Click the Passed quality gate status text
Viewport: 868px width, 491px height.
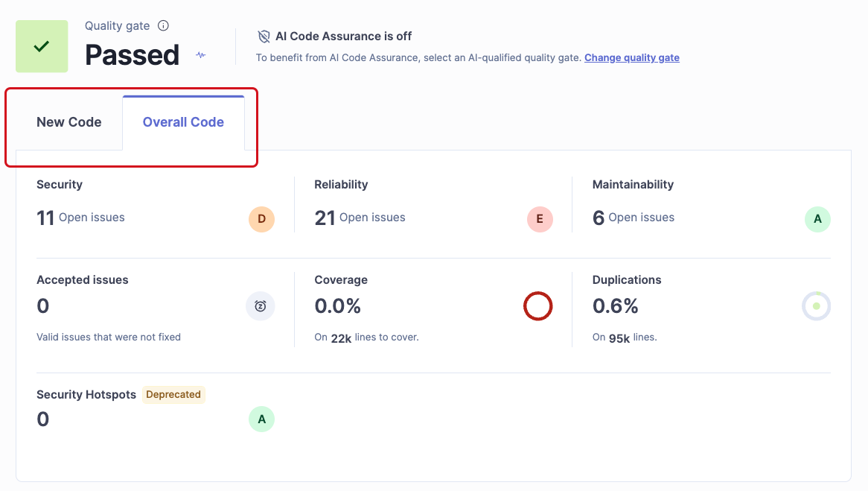(133, 55)
